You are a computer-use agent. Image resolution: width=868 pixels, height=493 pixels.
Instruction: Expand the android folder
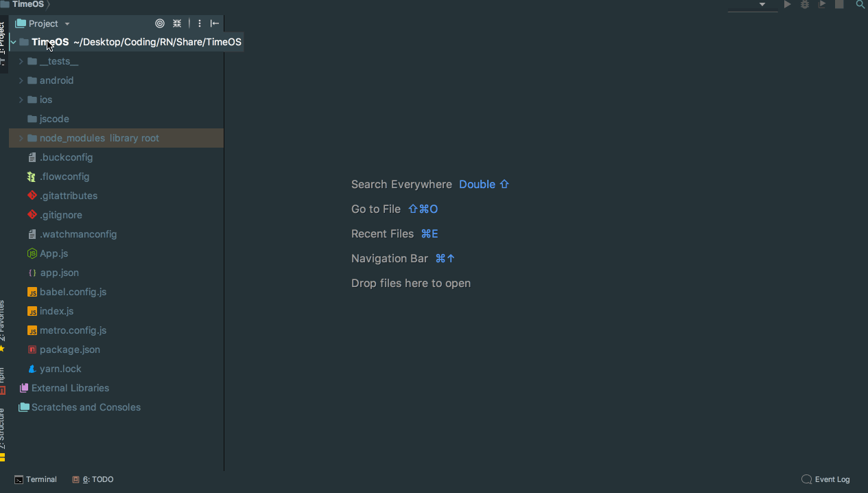pos(21,80)
